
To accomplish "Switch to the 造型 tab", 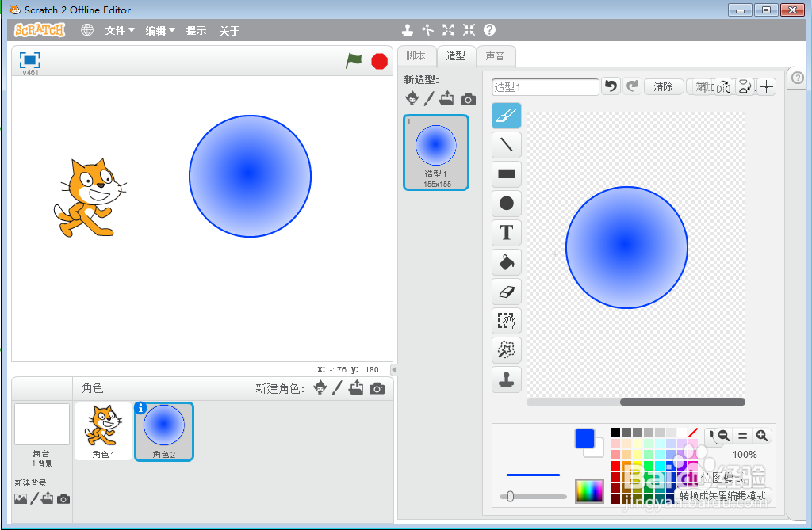I will point(456,56).
